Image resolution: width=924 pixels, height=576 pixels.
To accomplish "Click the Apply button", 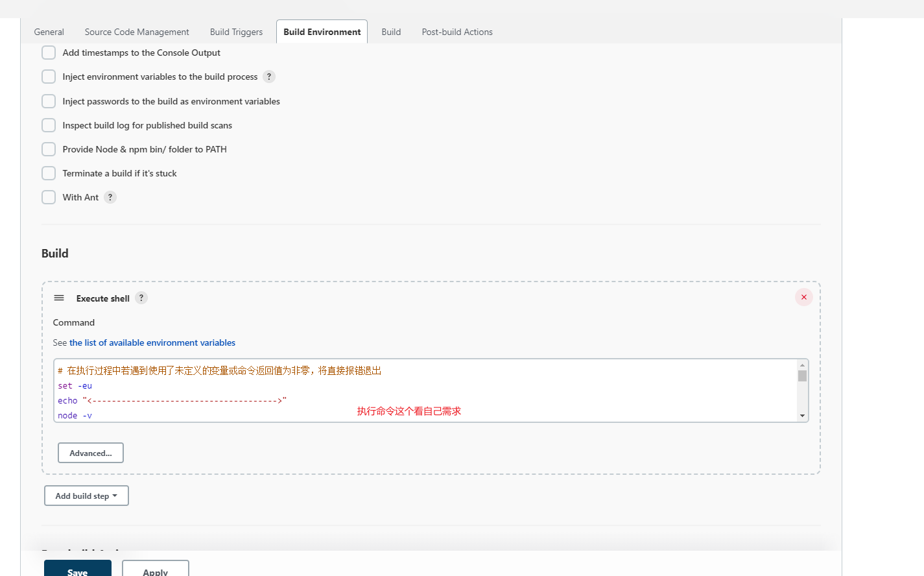I will [x=156, y=569].
